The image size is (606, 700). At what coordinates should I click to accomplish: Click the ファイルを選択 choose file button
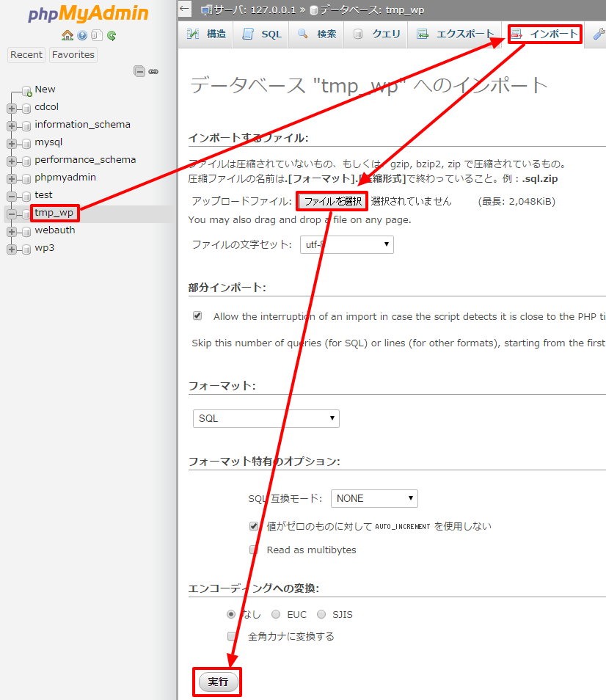coord(332,201)
